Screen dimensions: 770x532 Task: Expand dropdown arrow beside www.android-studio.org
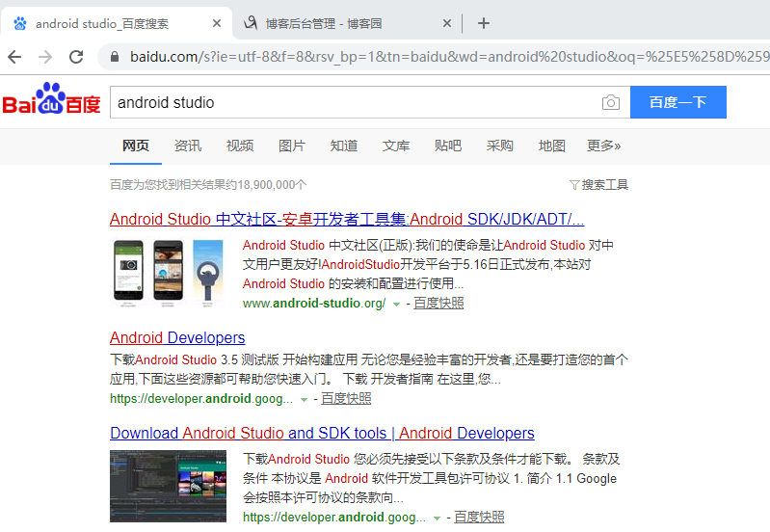396,304
